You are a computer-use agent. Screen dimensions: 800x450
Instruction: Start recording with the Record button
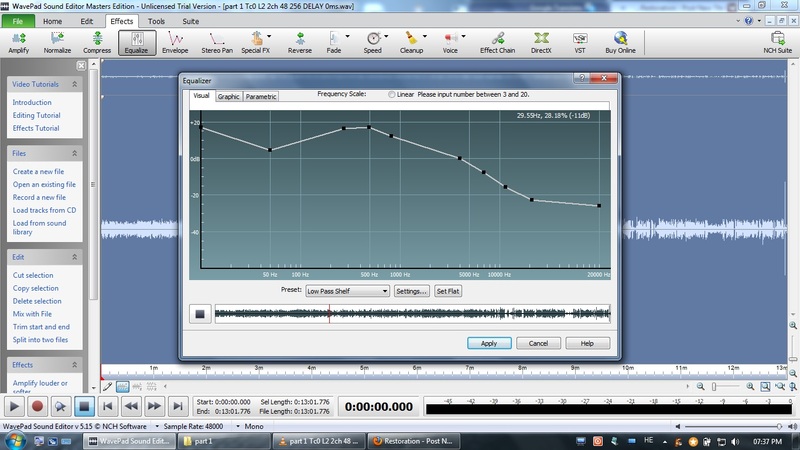click(37, 407)
